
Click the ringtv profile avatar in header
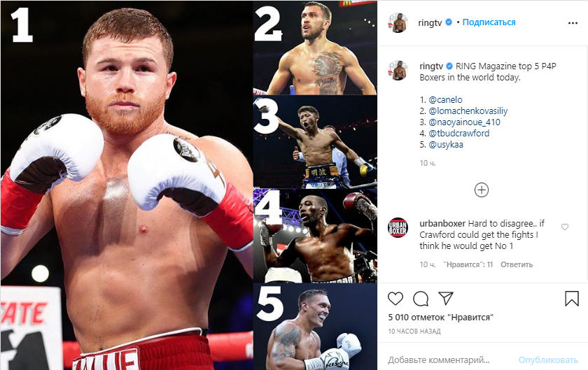tap(398, 22)
